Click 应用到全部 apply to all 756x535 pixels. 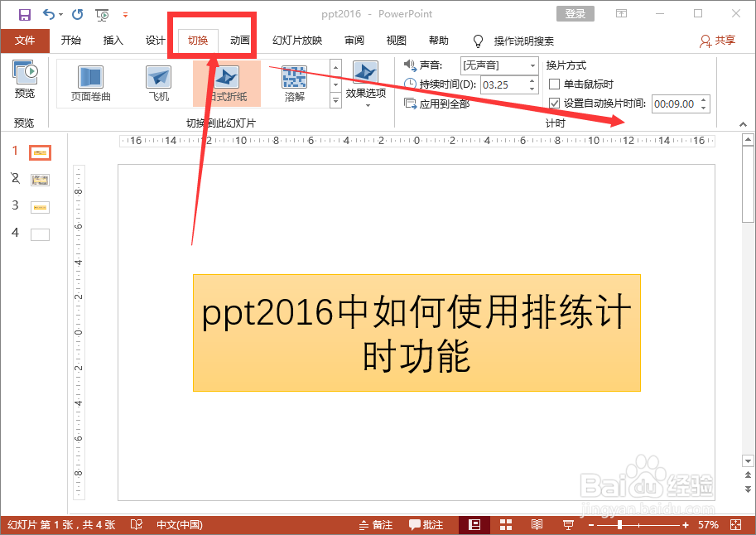click(437, 104)
